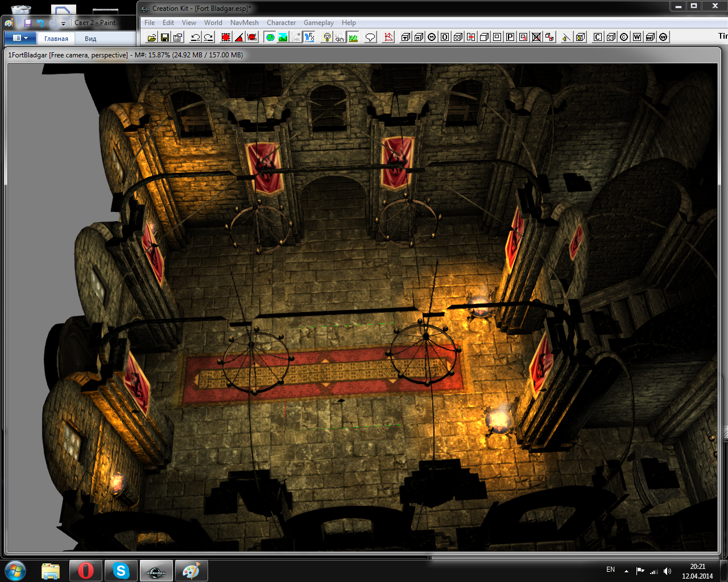
Task: Click the circle icon labeled C
Action: coord(624,37)
